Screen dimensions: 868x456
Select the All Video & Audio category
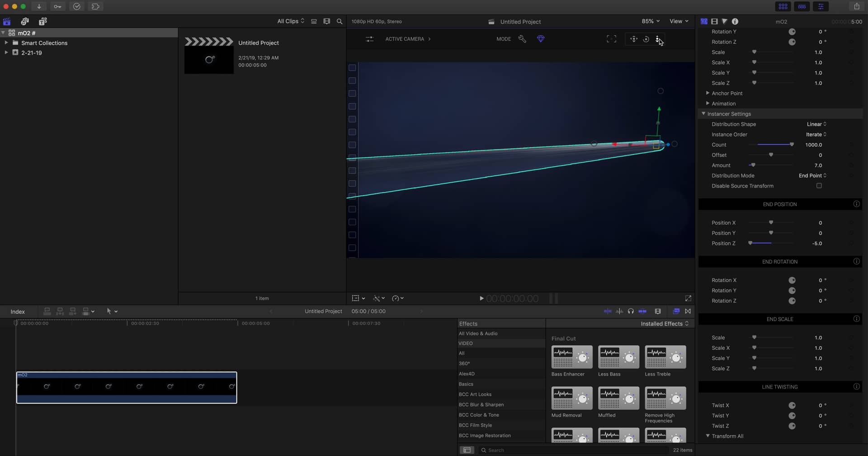click(478, 334)
